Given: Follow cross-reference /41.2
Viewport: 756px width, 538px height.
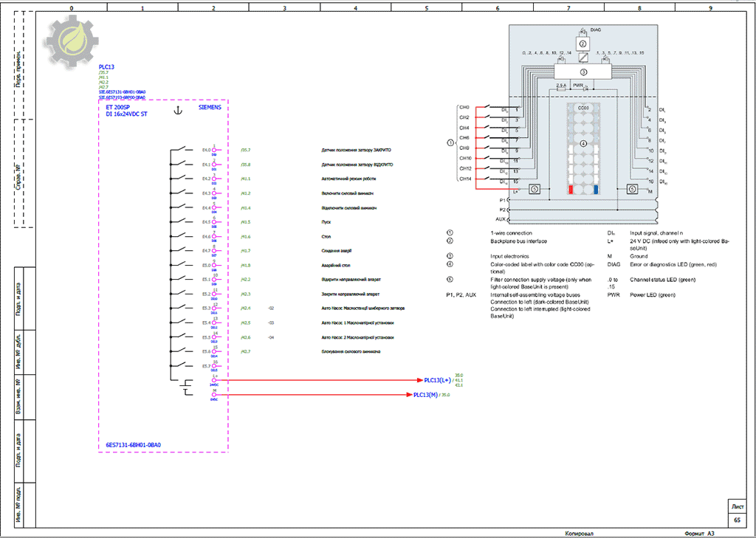Looking at the screenshot, I should click(x=246, y=193).
